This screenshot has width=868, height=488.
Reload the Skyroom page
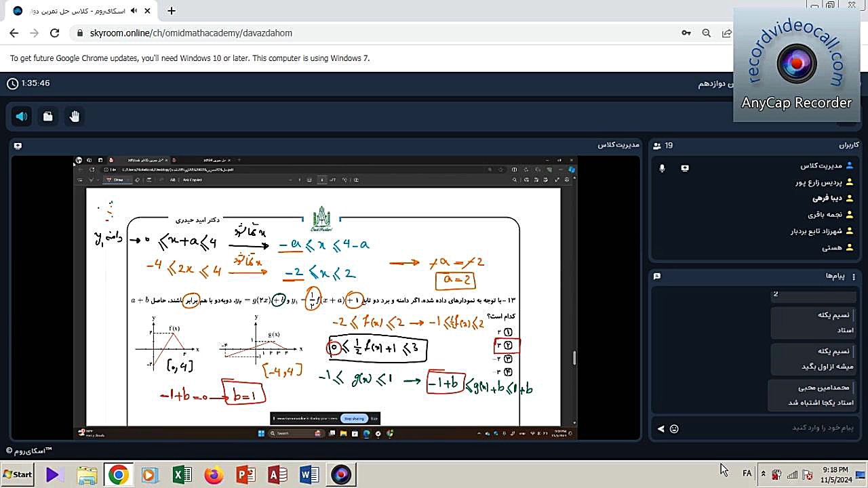54,33
